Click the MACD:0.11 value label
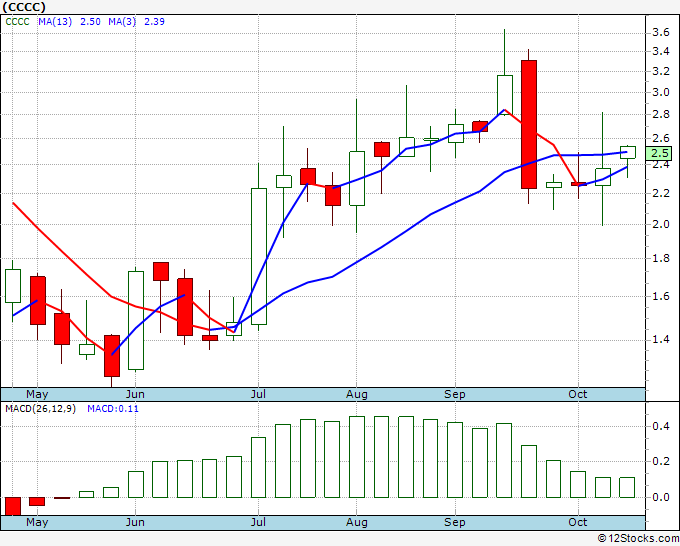 (113, 409)
